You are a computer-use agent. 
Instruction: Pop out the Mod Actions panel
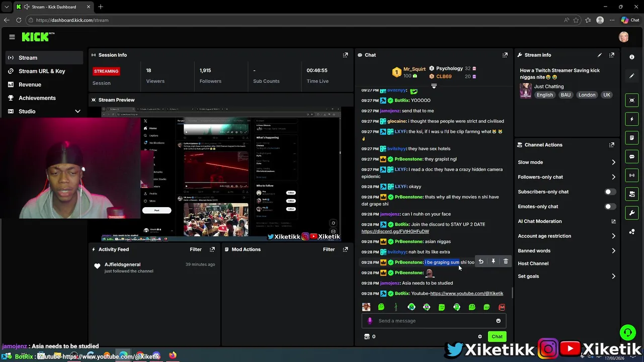[x=345, y=249]
